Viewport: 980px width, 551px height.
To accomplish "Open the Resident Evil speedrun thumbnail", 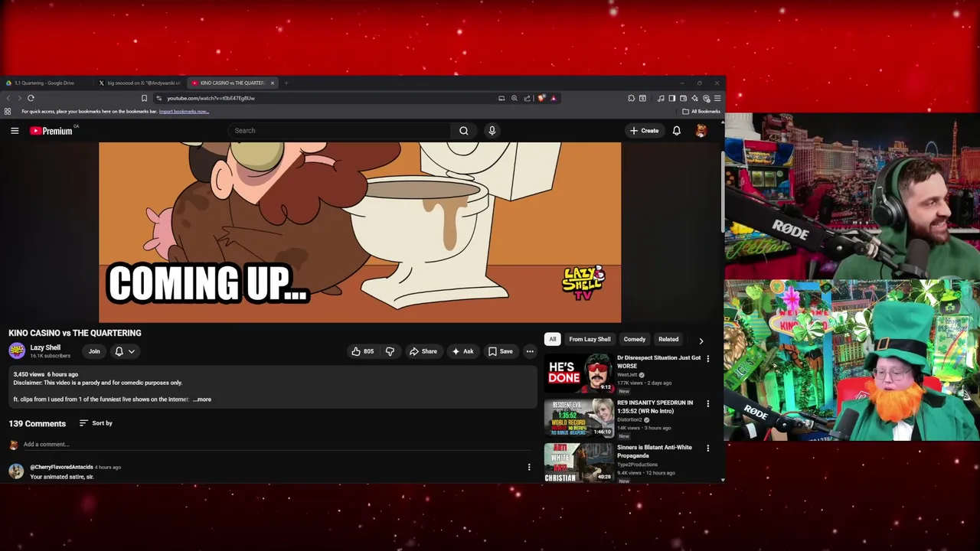I will point(579,418).
